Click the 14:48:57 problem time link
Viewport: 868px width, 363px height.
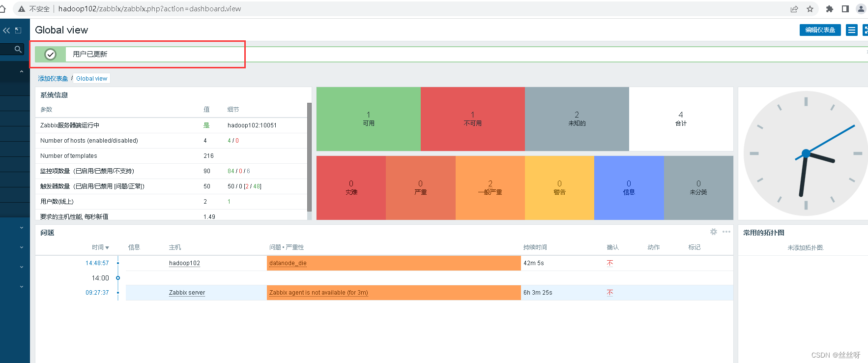click(97, 263)
